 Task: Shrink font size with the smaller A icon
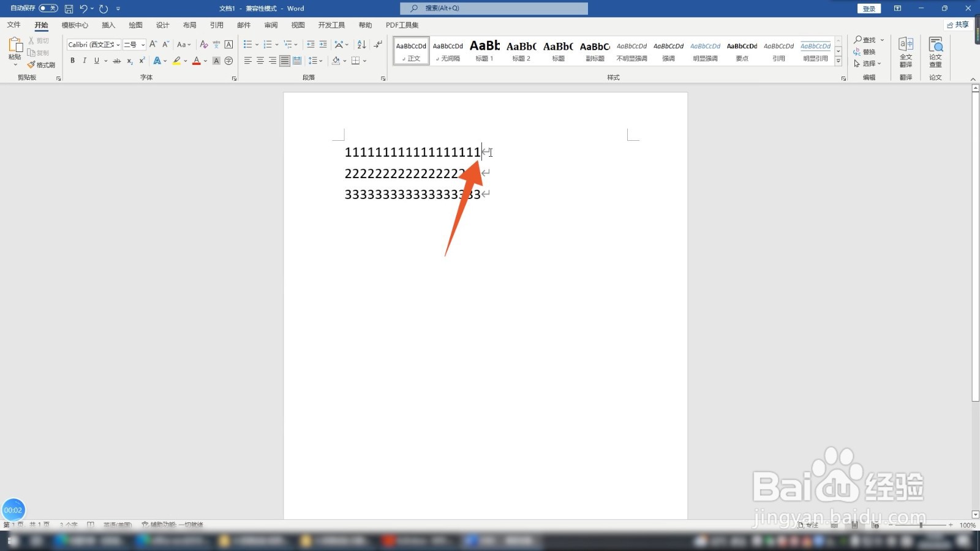165,44
